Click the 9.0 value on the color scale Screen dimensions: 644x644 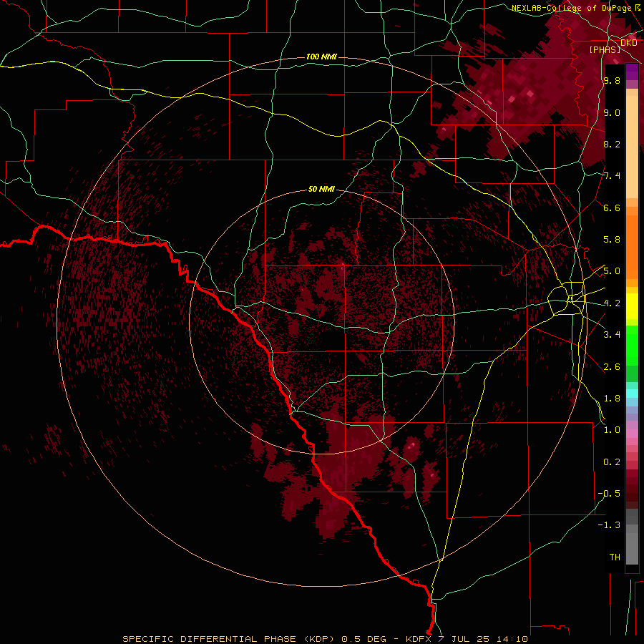tap(612, 113)
